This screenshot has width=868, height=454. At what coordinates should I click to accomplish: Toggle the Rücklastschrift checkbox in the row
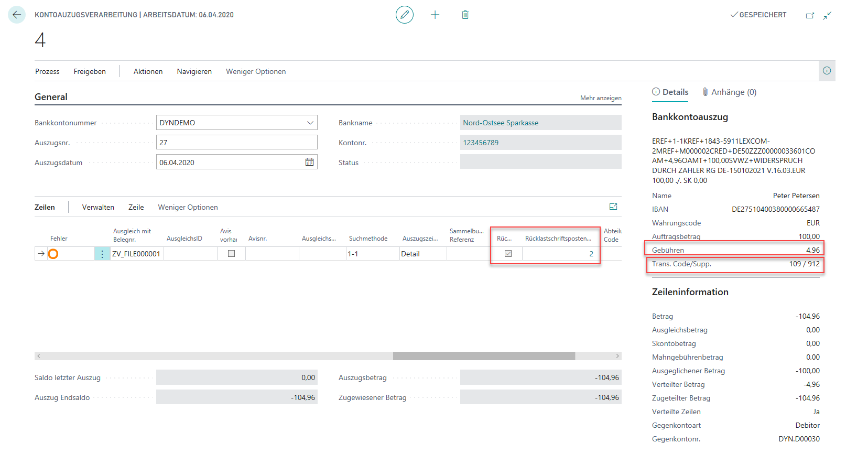tap(508, 254)
